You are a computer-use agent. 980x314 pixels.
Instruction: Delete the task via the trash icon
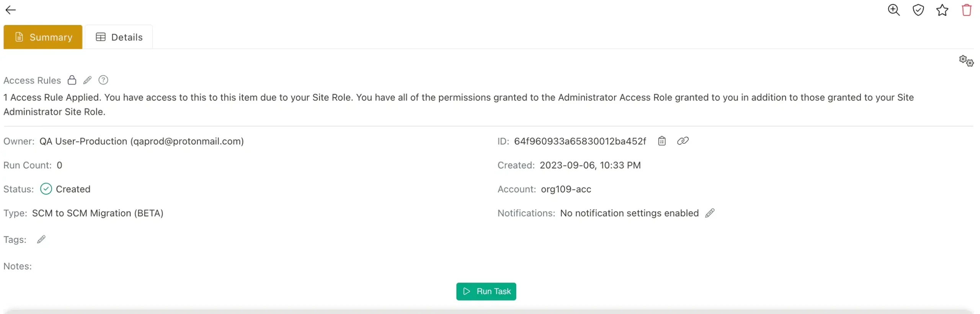966,10
